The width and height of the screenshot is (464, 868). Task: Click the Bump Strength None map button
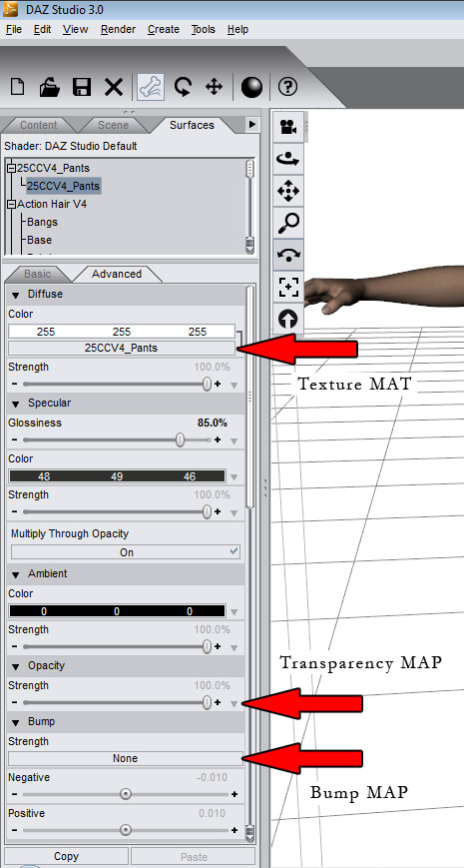click(126, 758)
